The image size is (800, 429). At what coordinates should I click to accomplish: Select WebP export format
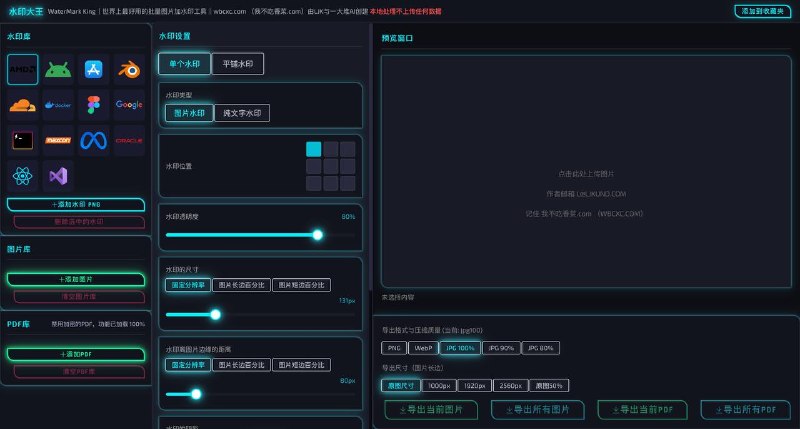[x=423, y=348]
